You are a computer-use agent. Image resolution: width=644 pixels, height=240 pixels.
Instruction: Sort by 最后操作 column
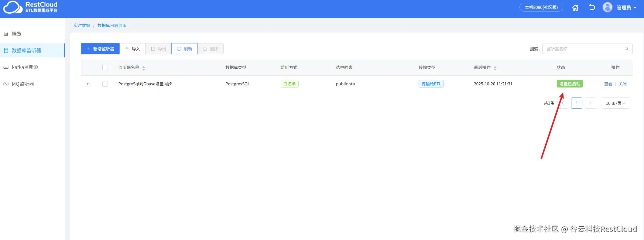[495, 68]
